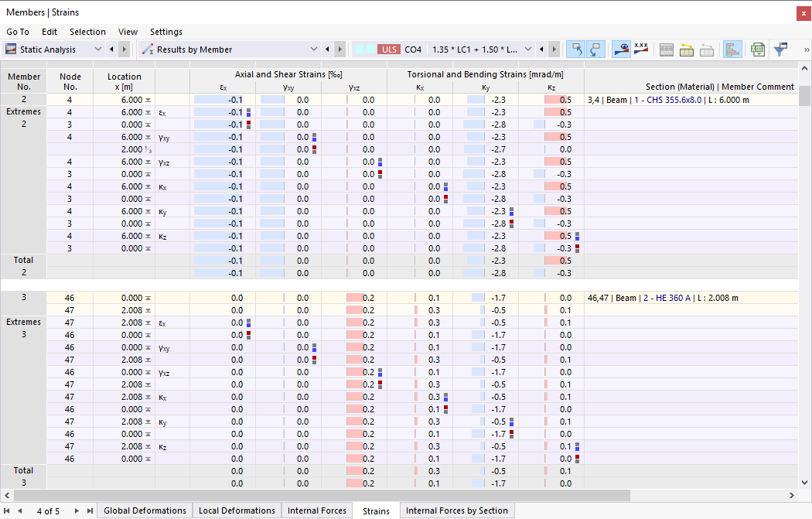Click the result diagrams bar-chart icon

point(732,49)
